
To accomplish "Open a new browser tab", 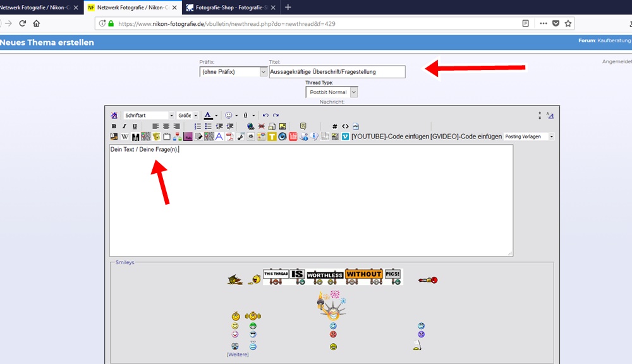I will click(x=288, y=7).
